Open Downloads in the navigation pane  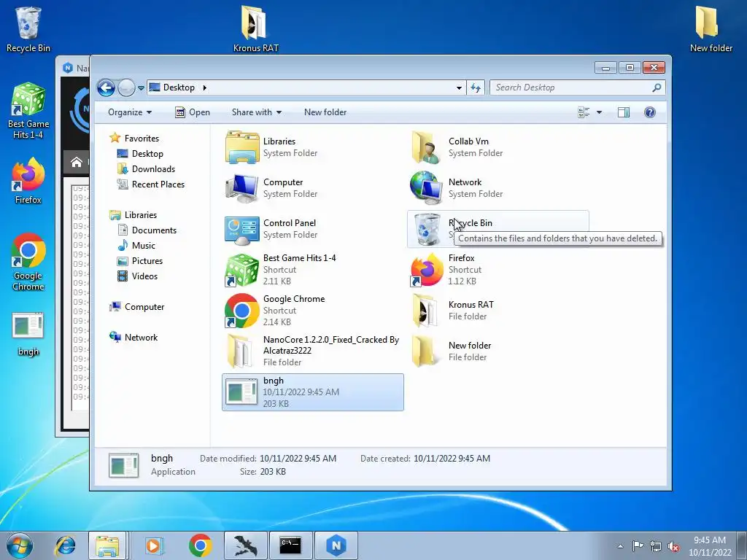[x=153, y=169]
